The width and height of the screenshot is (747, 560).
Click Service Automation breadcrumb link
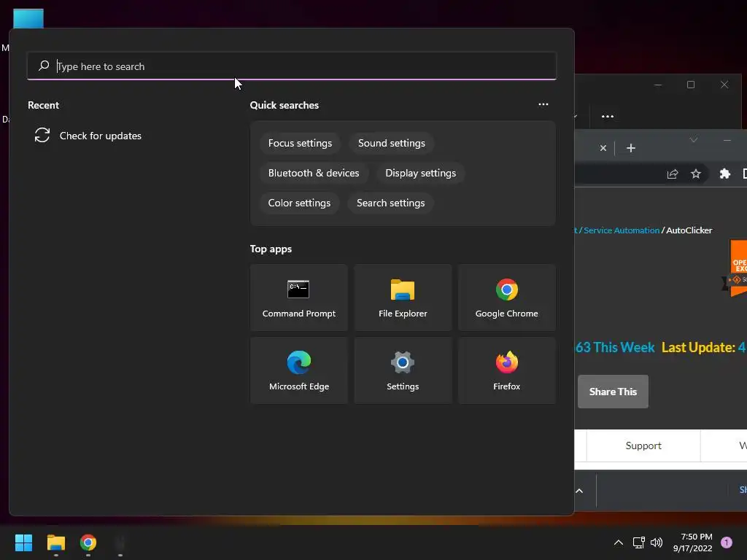tap(622, 230)
